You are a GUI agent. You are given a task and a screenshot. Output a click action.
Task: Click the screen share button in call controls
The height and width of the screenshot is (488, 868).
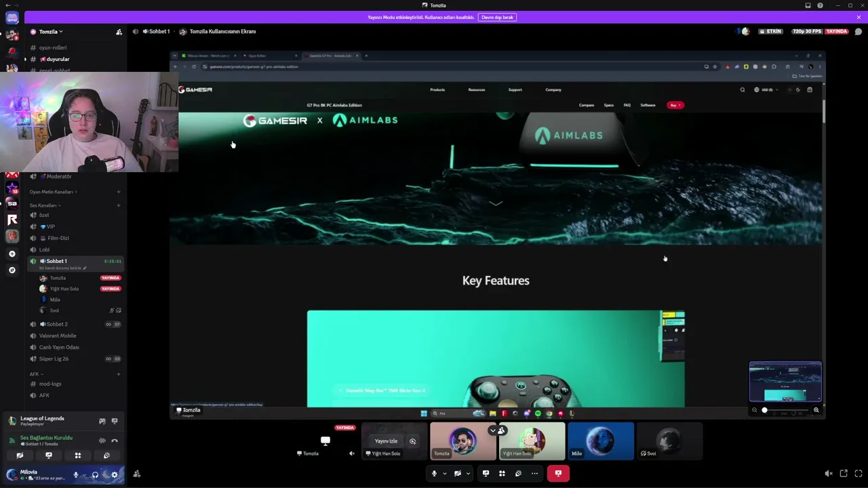tap(486, 473)
